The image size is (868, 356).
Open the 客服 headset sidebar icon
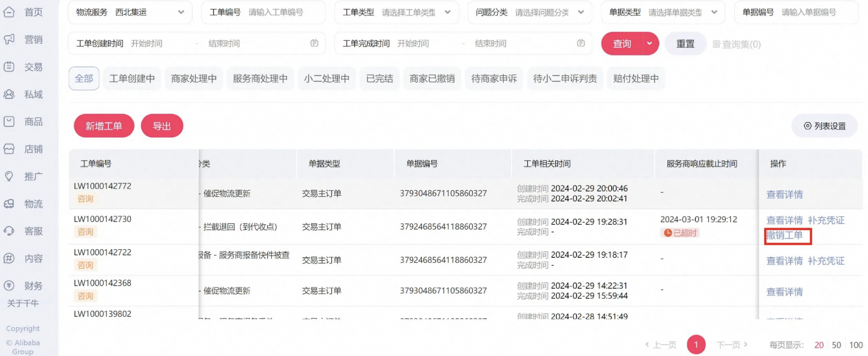tap(9, 231)
